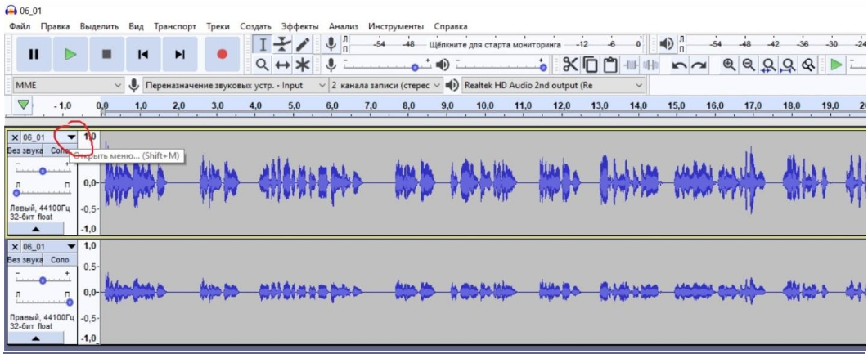Start playback with the big green Play button
Image resolution: width=868 pixels, height=354 pixels.
click(70, 54)
